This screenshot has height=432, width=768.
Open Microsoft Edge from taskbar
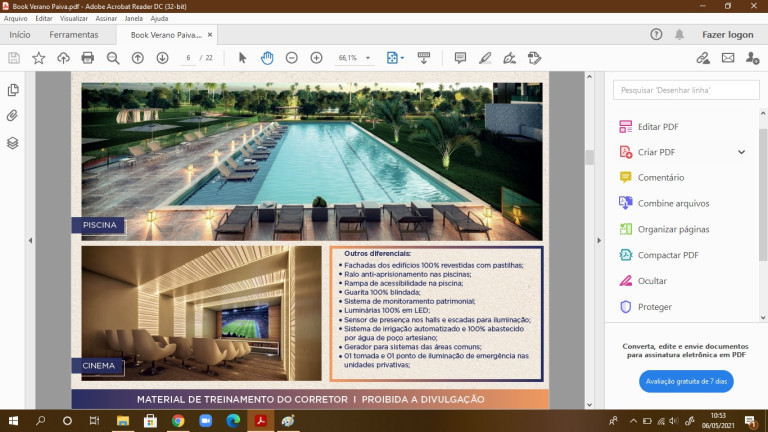click(x=233, y=421)
